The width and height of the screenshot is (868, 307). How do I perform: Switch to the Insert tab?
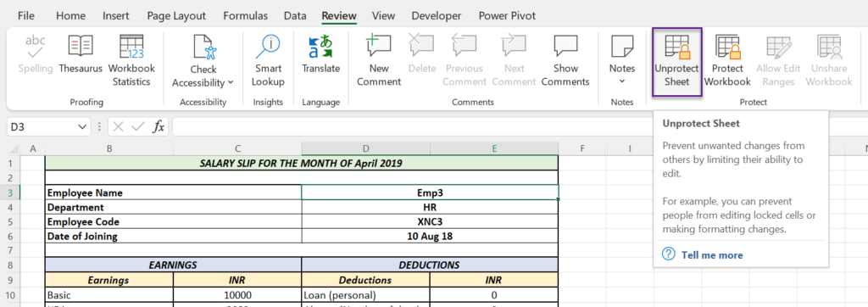click(x=115, y=15)
